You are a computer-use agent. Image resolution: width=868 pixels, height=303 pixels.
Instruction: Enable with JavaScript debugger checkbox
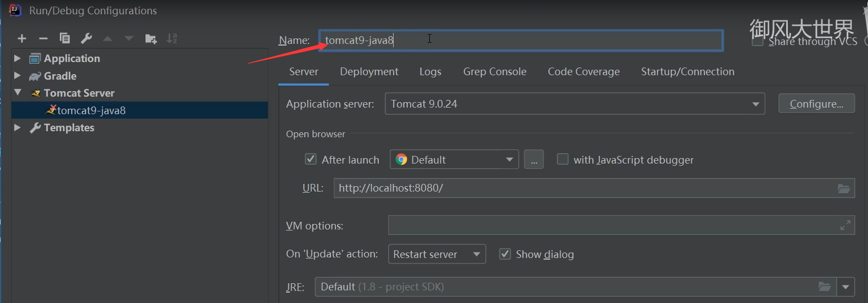(x=563, y=159)
